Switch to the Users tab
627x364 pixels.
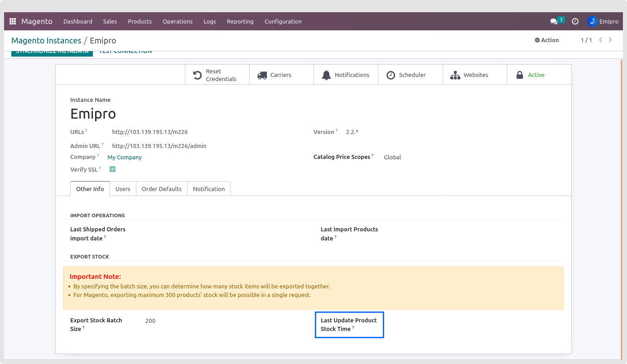point(123,189)
